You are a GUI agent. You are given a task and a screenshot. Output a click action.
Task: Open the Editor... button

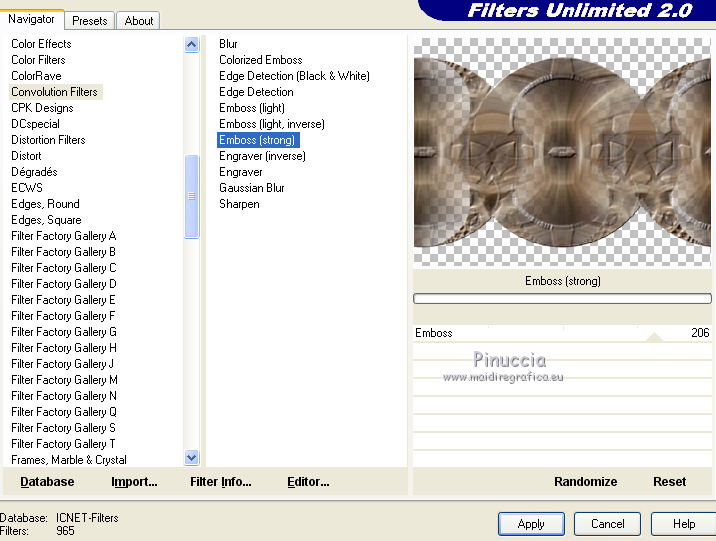[x=308, y=482]
